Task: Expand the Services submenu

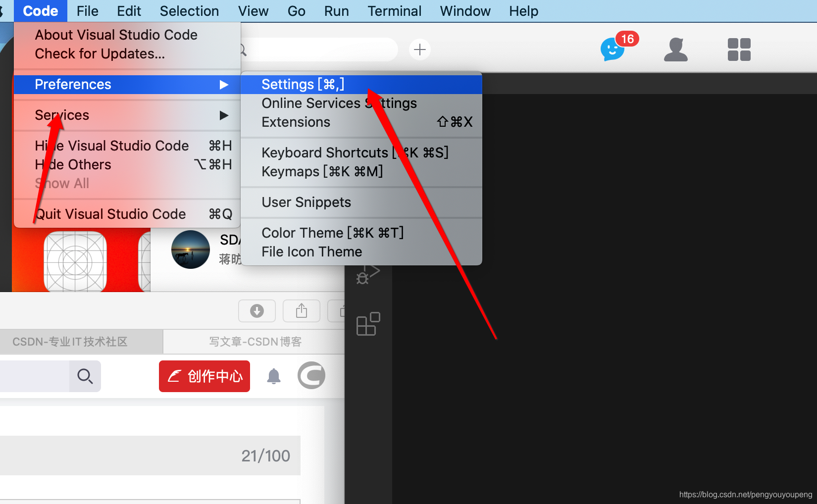Action: (127, 115)
